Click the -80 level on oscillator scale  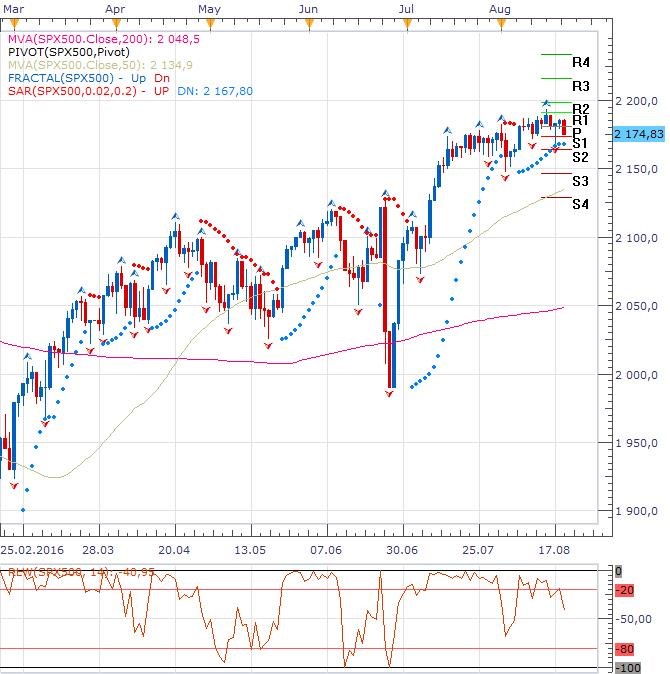(627, 651)
